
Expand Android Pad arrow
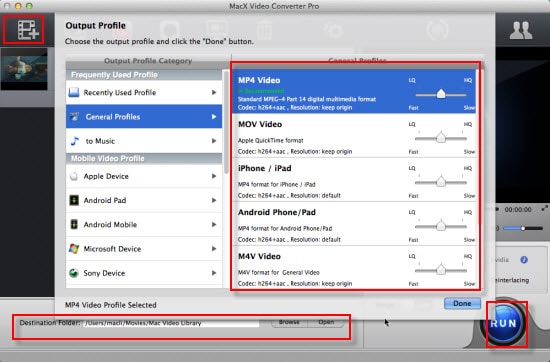pyautogui.click(x=214, y=200)
